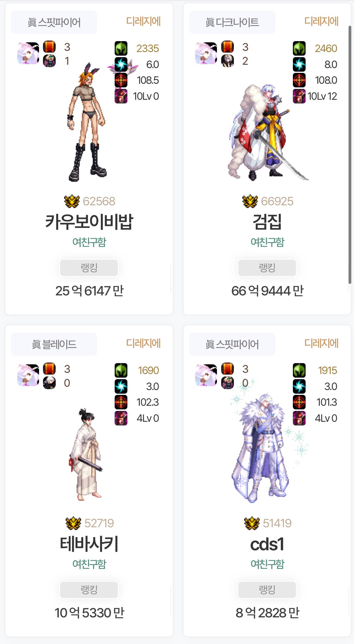354x644 pixels.
Task: Click the vertical scrollbar on right edge
Action: point(350,154)
